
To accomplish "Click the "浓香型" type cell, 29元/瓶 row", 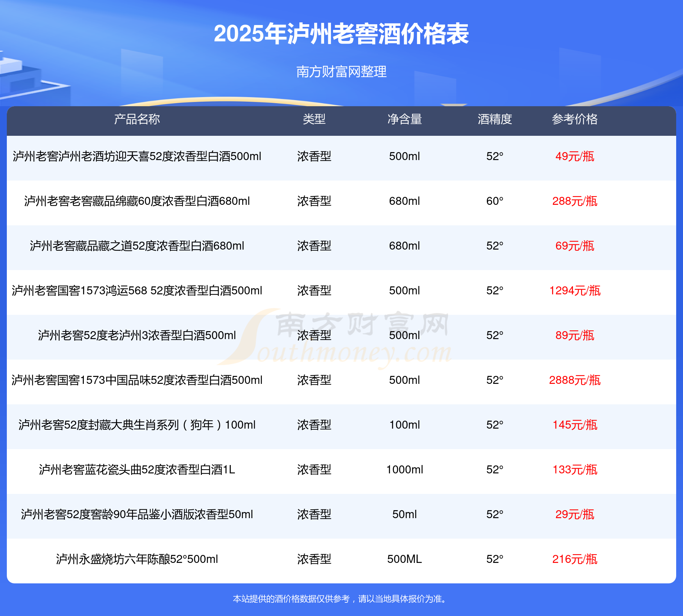I will (x=314, y=514).
